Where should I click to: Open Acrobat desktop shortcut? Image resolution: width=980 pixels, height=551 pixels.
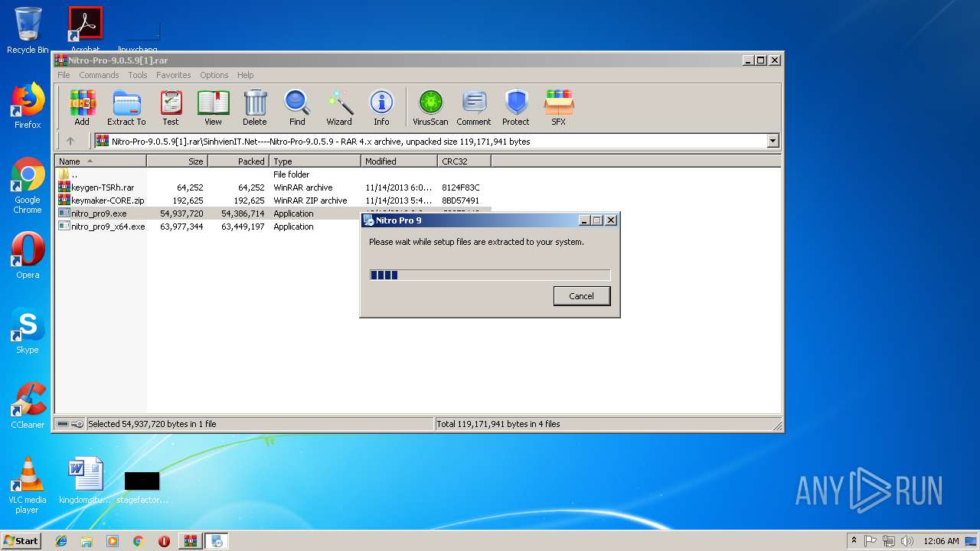[86, 31]
